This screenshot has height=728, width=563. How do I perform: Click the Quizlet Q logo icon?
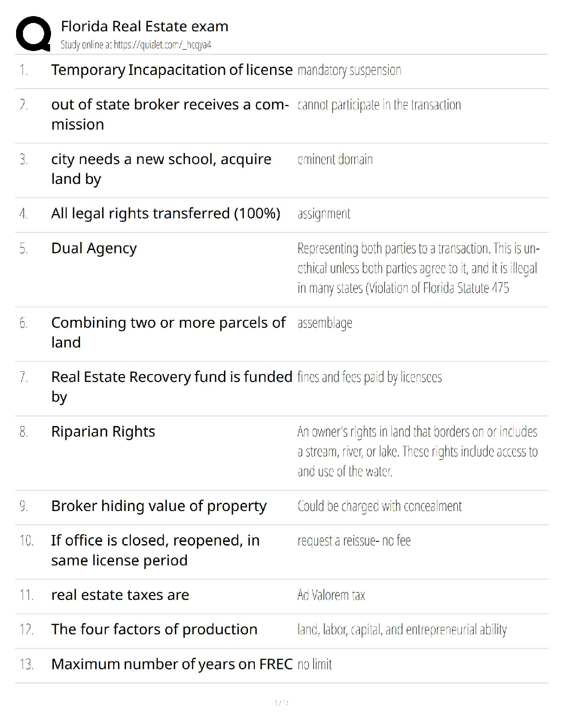pyautogui.click(x=33, y=34)
